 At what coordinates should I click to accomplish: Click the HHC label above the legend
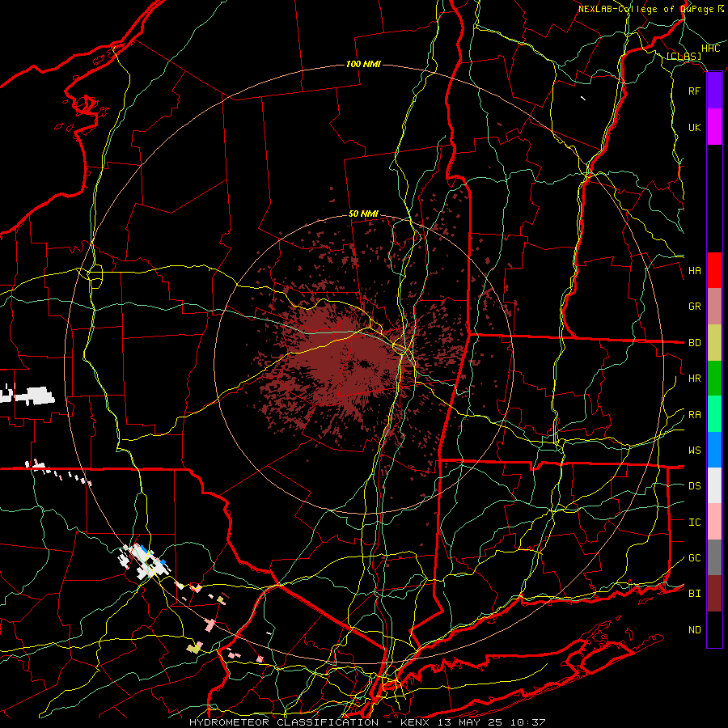point(710,49)
